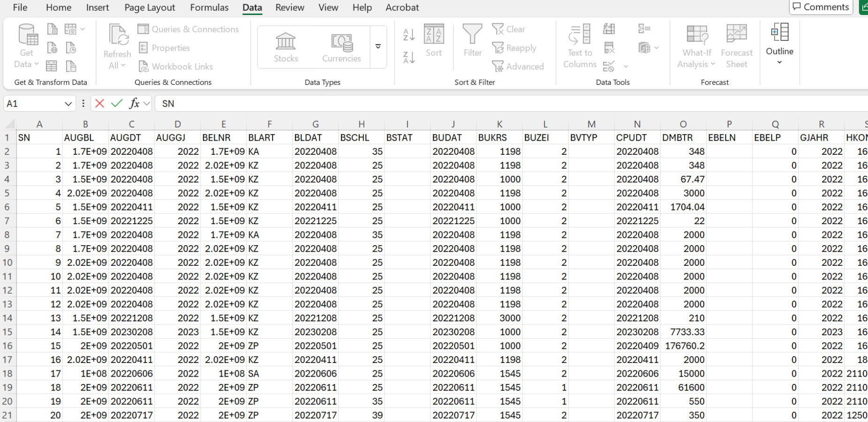Open the Formulas tab
The width and height of the screenshot is (868, 422).
pos(209,8)
